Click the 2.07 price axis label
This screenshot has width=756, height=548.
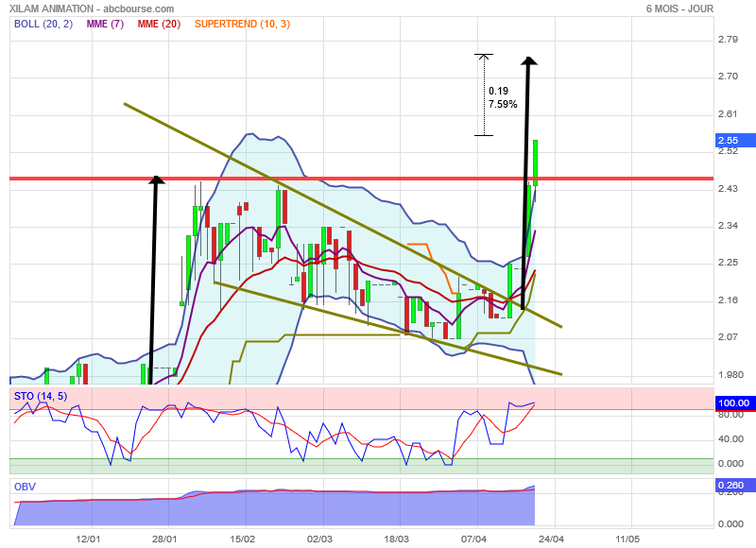pos(728,337)
